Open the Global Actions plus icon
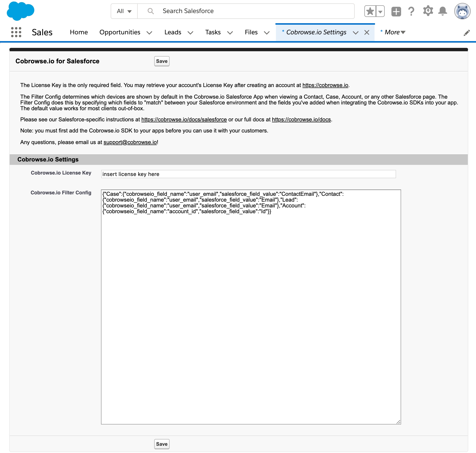476x453 pixels. [396, 11]
